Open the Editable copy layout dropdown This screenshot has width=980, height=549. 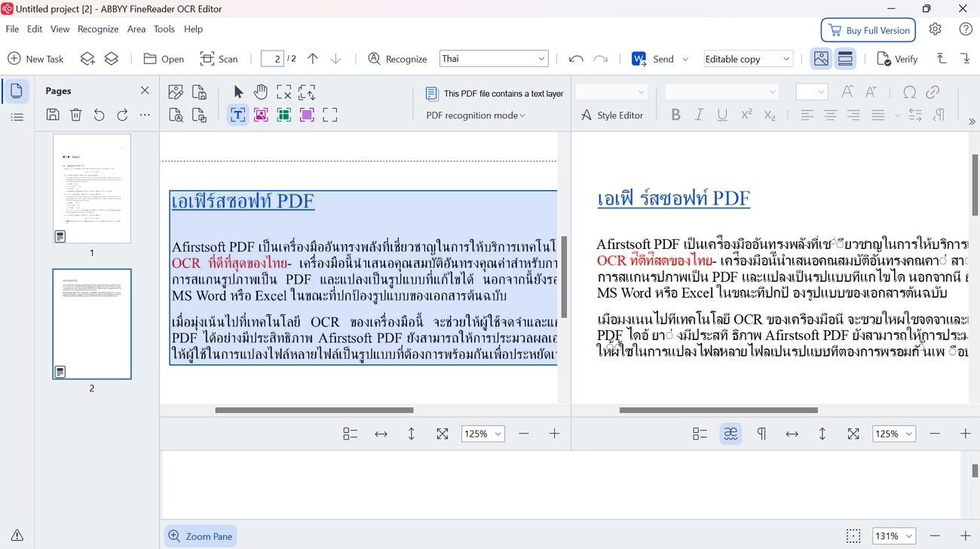748,59
